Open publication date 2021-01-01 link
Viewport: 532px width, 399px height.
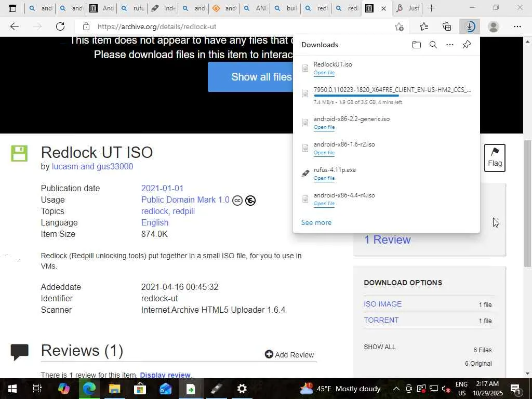point(162,188)
